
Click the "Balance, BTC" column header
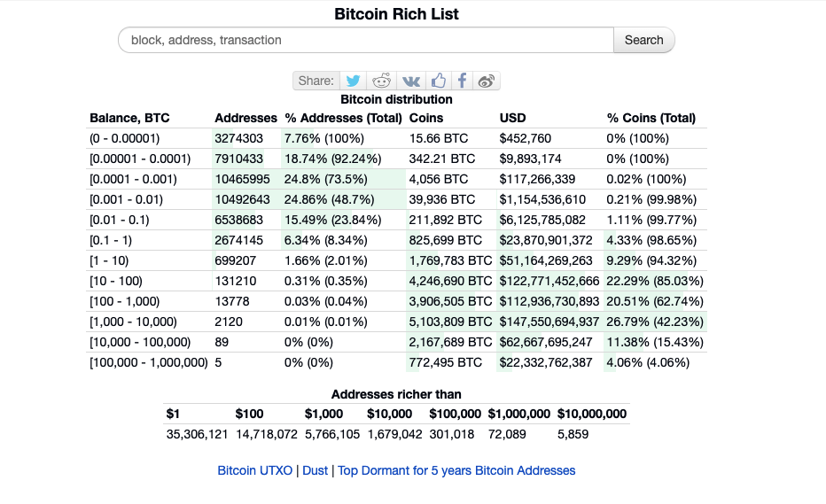(129, 118)
